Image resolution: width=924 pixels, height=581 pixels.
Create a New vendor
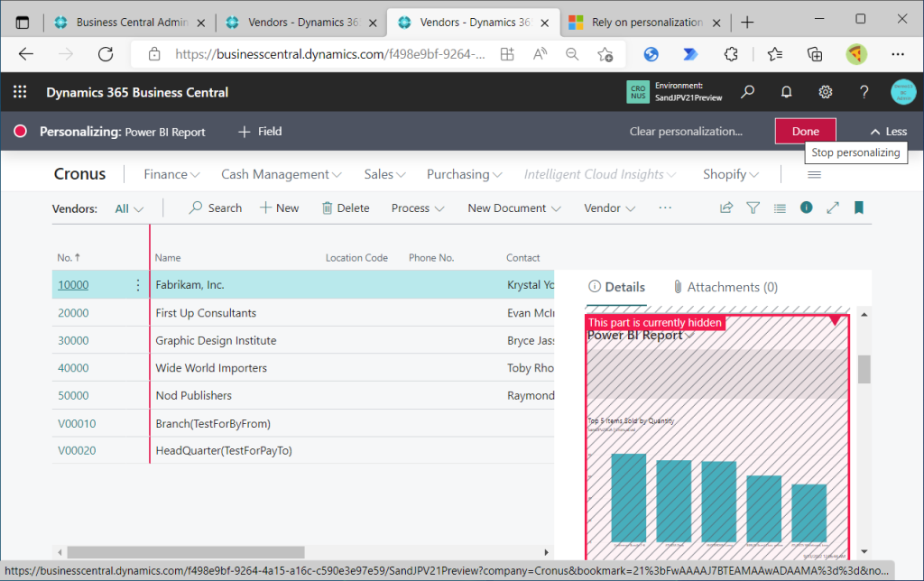pos(280,208)
